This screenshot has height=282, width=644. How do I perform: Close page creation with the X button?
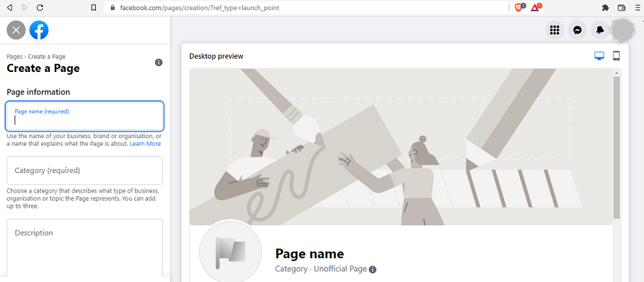[x=16, y=30]
